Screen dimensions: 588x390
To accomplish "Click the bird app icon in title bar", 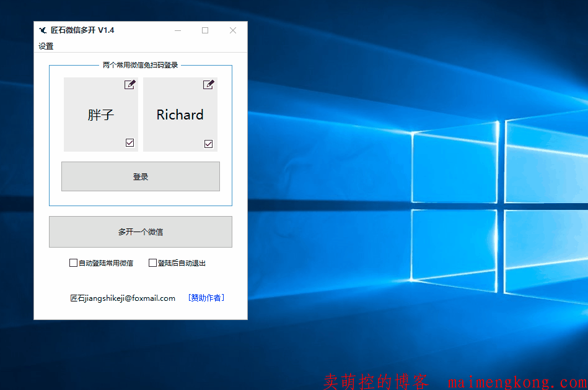I will 43,30.
